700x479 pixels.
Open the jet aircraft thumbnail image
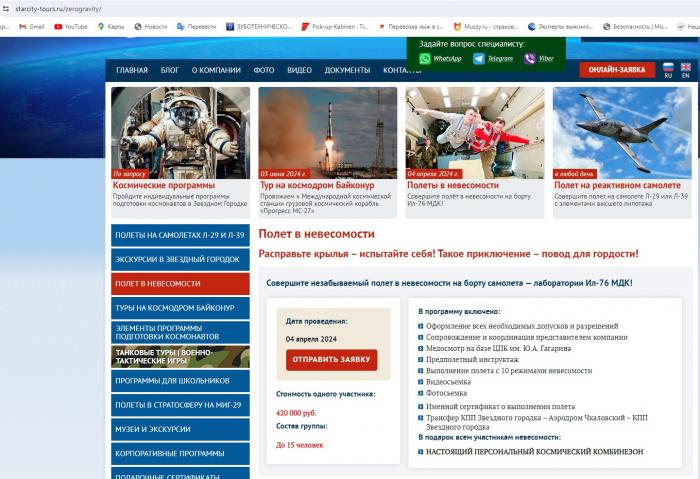622,133
